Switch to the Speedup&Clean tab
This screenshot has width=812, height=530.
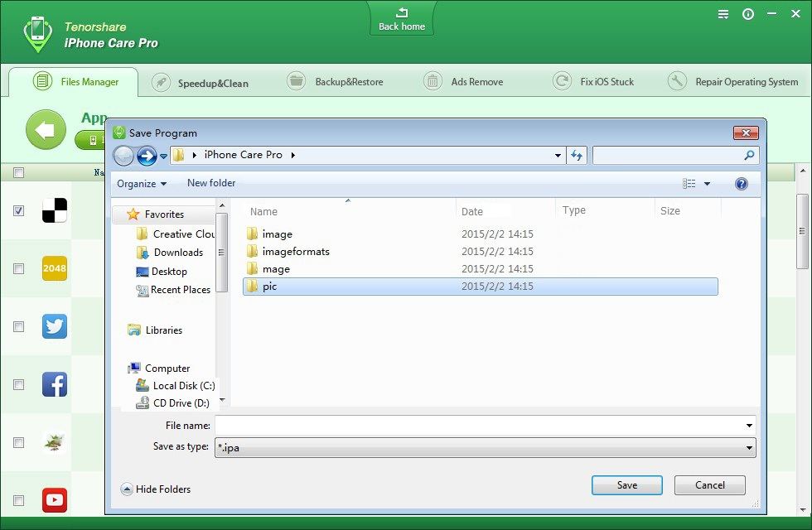(x=201, y=83)
